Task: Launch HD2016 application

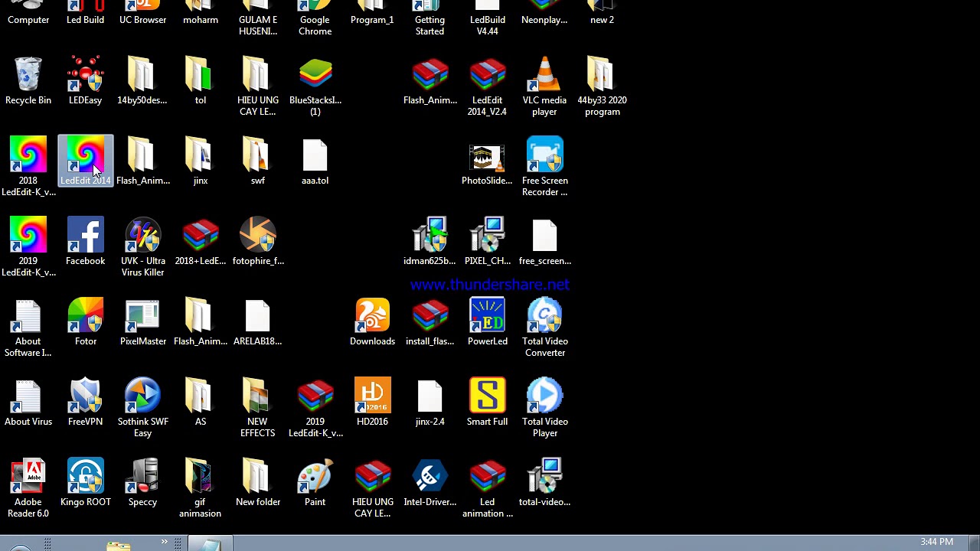Action: tap(373, 403)
